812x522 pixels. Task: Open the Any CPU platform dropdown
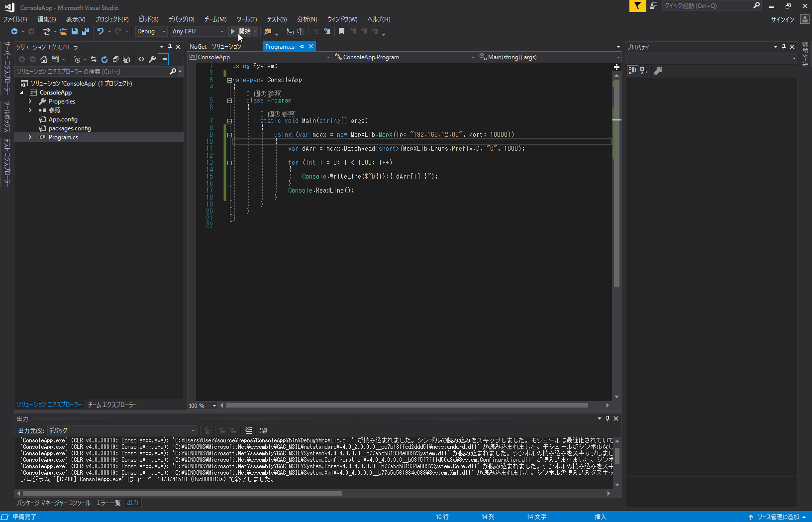[x=198, y=31]
